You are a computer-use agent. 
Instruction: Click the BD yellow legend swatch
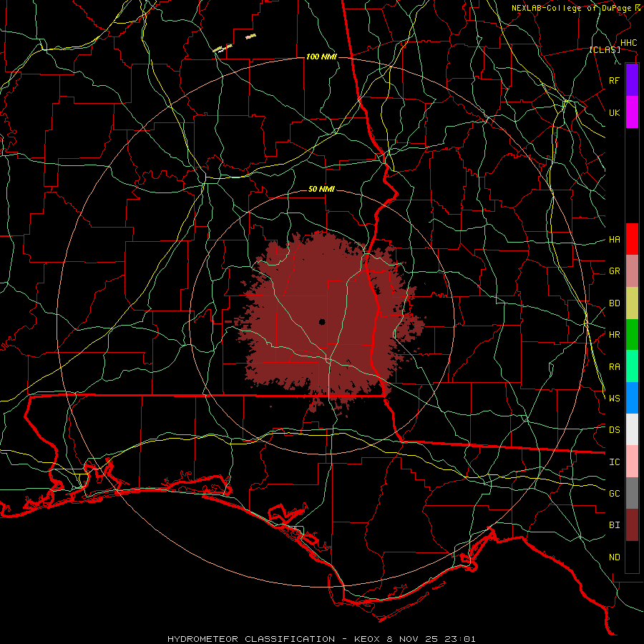632,303
